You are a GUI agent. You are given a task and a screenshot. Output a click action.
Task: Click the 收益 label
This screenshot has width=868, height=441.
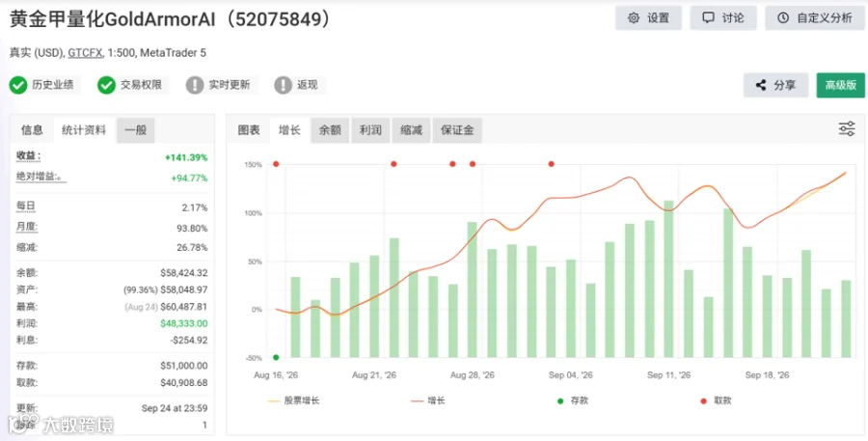(x=29, y=156)
